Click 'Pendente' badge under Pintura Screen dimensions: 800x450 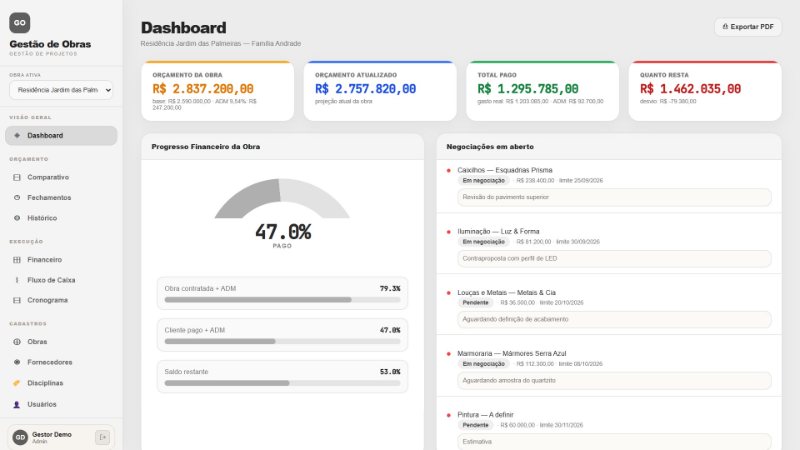(476, 426)
